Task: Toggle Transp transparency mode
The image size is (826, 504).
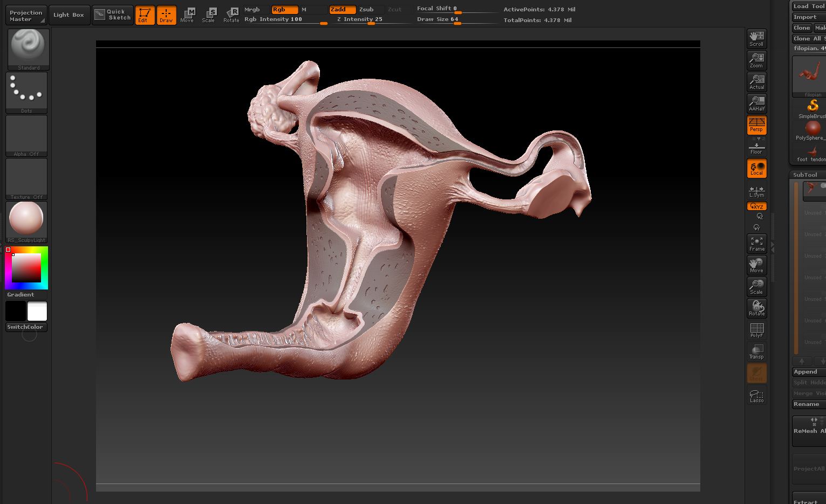Action: coord(756,351)
